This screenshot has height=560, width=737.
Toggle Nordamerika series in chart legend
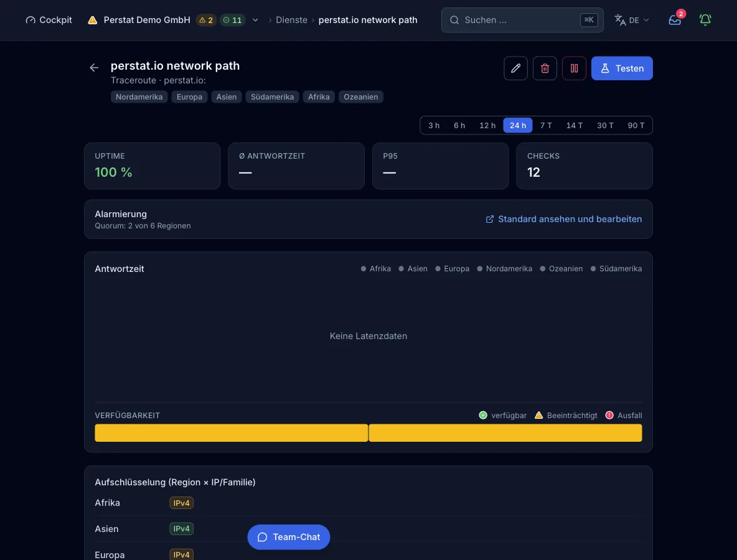click(x=504, y=269)
